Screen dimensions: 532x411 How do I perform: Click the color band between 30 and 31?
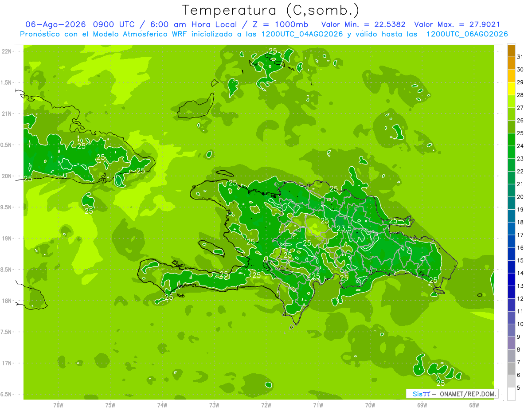click(511, 63)
